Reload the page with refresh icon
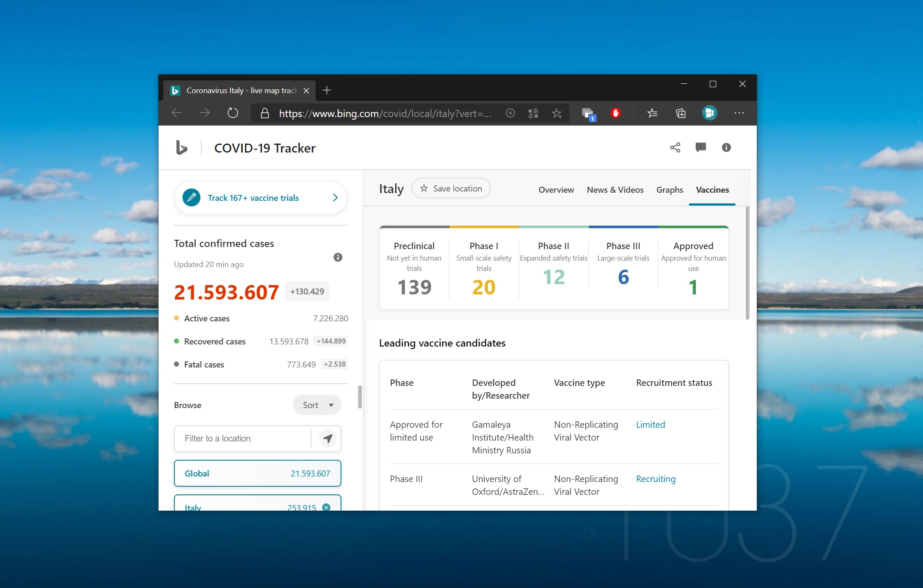The width and height of the screenshot is (923, 588). click(232, 113)
